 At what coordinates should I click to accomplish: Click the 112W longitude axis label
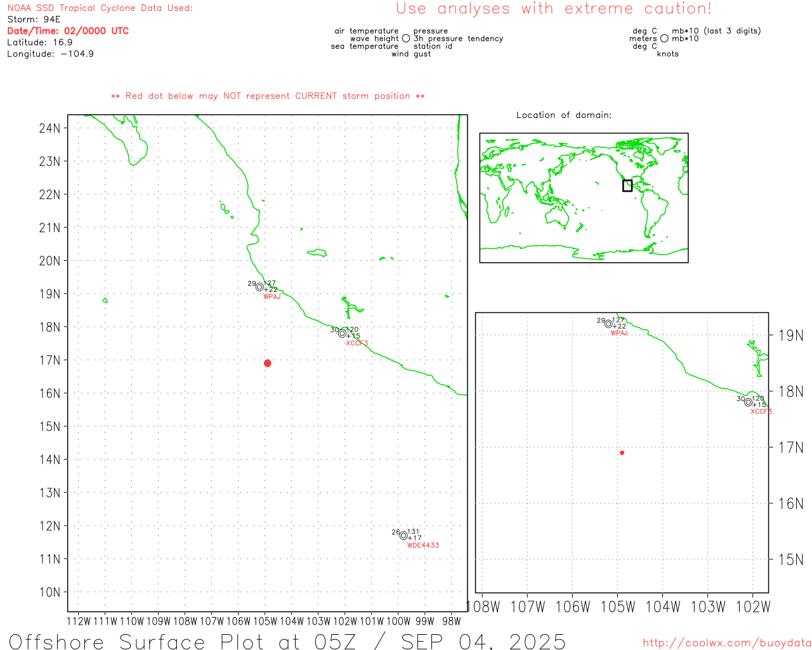[79, 621]
